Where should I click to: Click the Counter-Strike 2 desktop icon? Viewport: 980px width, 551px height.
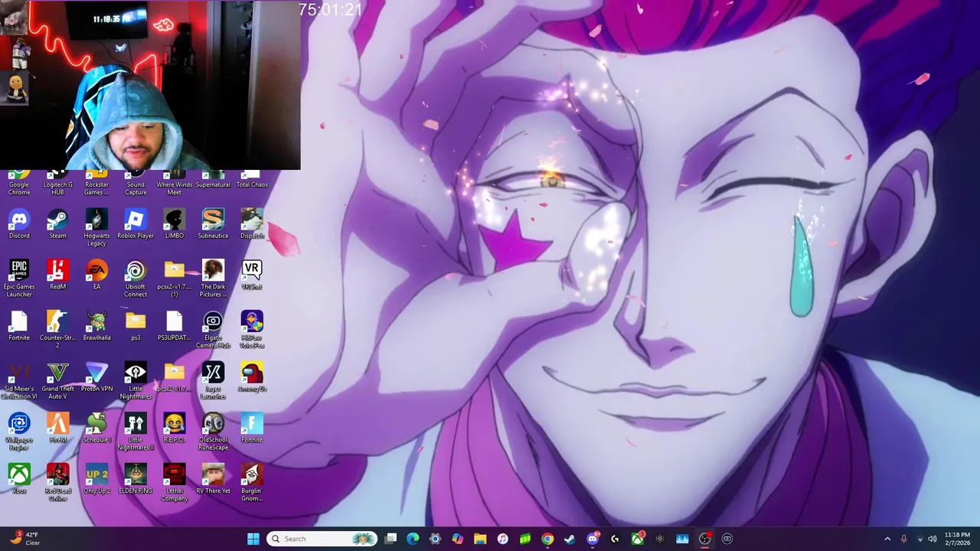57,330
